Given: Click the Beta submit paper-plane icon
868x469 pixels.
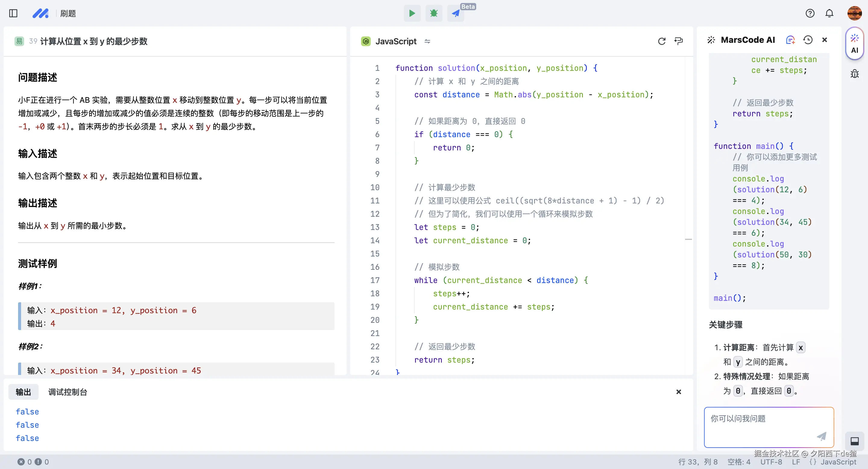Looking at the screenshot, I should point(456,14).
